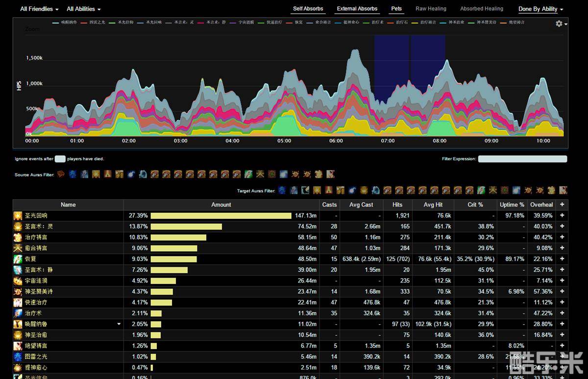Click the Filter Expression input field

click(522, 159)
